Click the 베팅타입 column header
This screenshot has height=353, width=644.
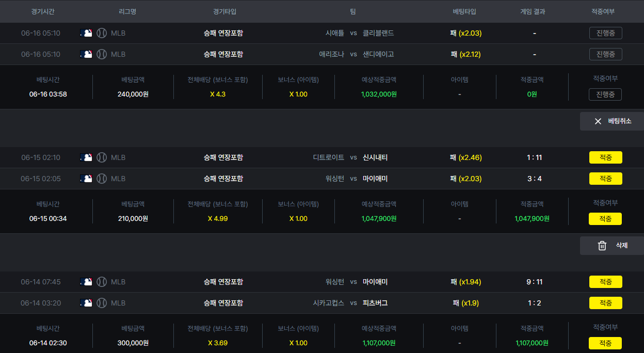click(464, 11)
